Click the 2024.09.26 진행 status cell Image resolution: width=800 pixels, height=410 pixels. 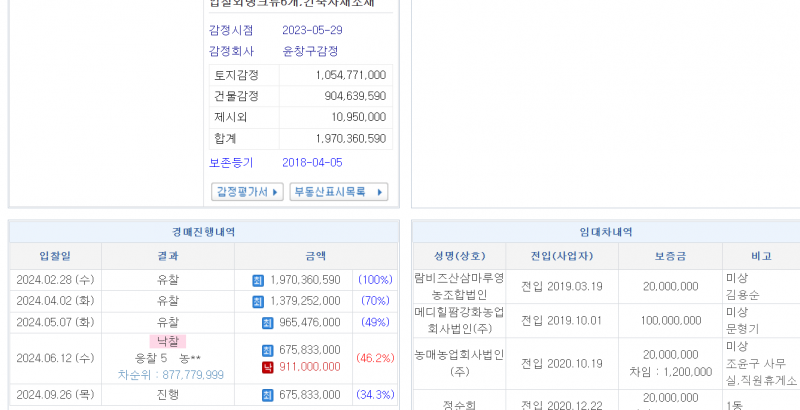(x=167, y=395)
